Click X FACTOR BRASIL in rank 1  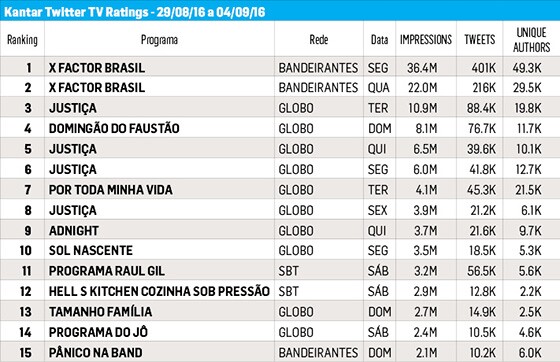coord(97,68)
